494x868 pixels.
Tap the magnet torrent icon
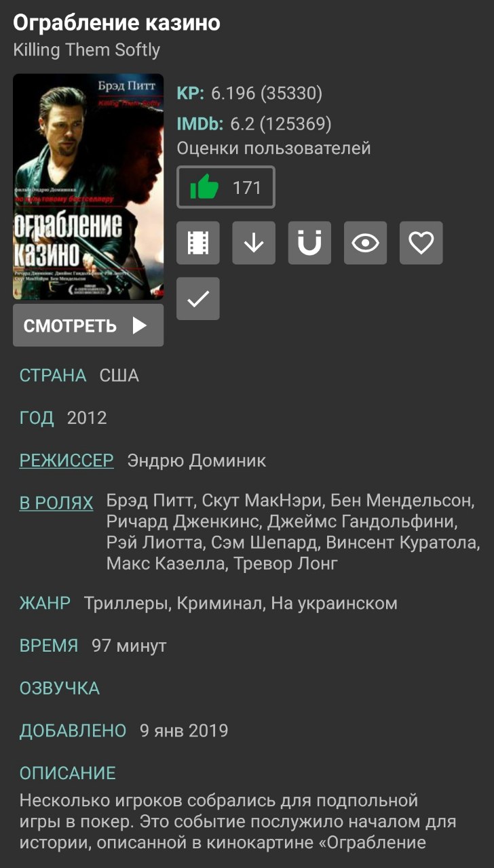309,243
